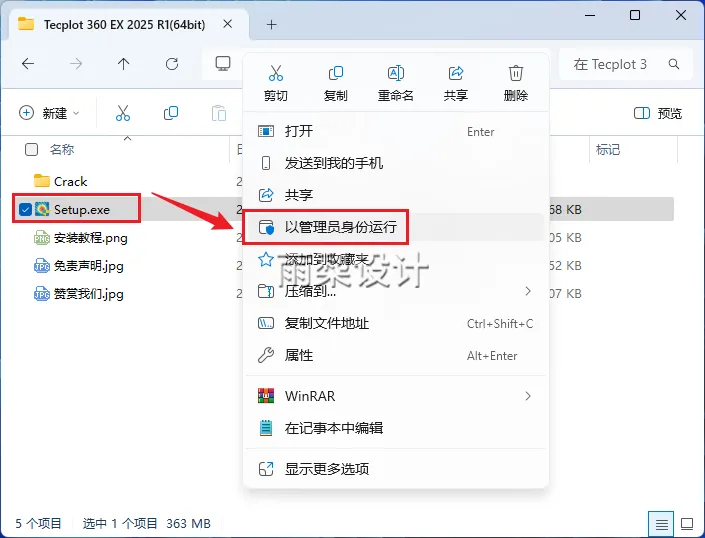Image resolution: width=705 pixels, height=538 pixels.
Task: Go forward with the right arrow
Action: pyautogui.click(x=76, y=64)
